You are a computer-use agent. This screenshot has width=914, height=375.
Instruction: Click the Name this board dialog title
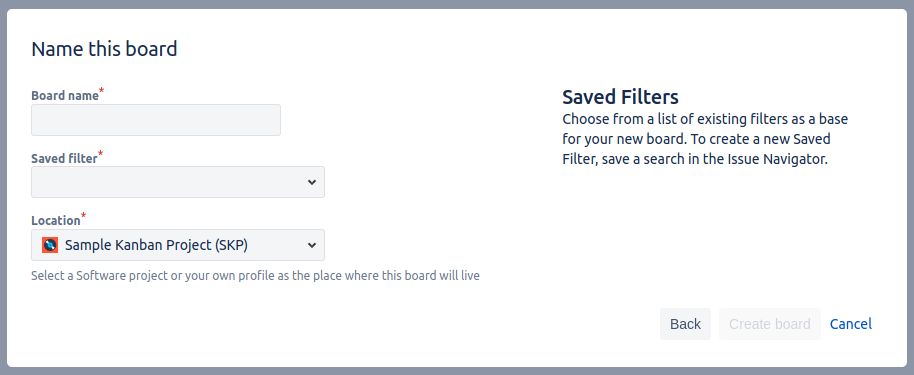(x=104, y=48)
